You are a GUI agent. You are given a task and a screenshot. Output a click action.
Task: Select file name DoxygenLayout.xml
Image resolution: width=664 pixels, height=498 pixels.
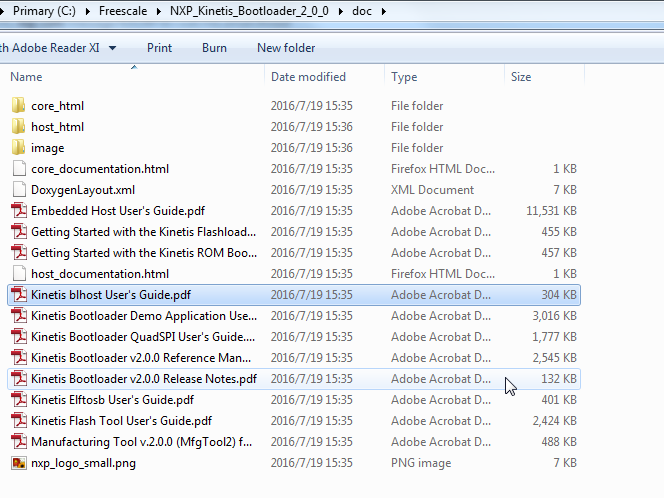[83, 190]
